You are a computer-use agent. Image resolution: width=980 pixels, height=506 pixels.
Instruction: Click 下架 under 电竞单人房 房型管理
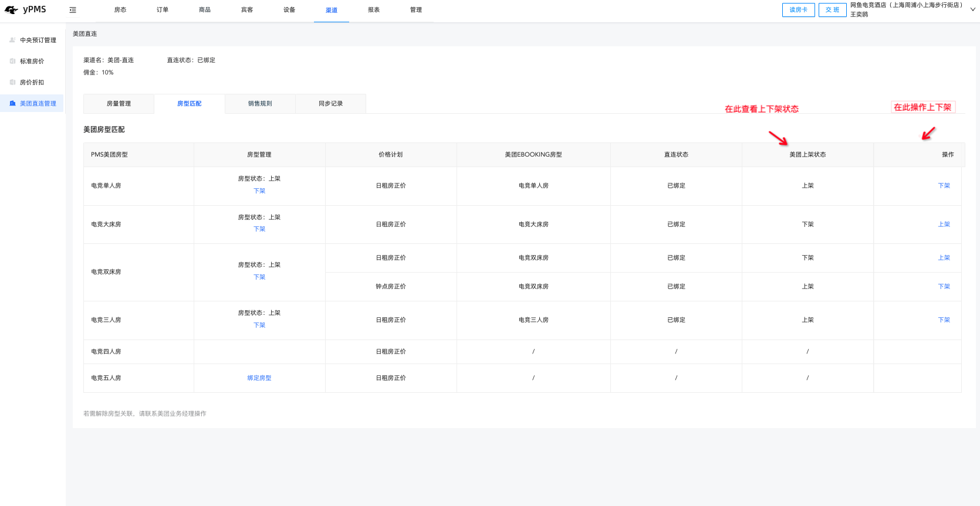(259, 191)
